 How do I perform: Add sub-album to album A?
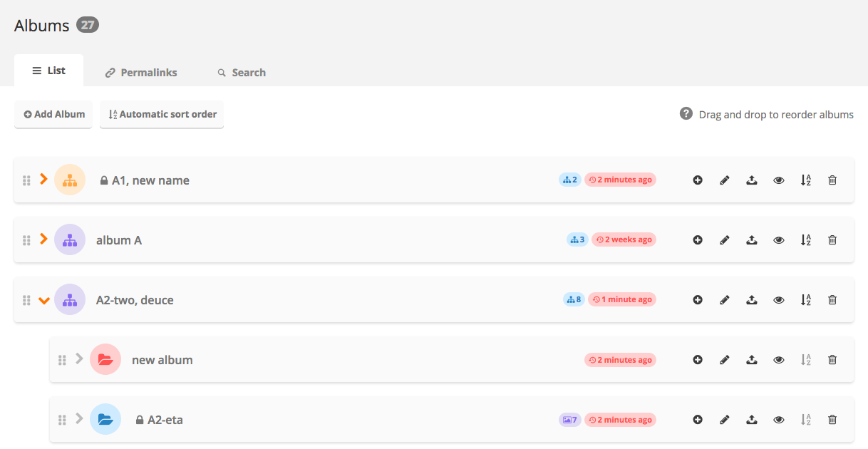[x=698, y=240]
